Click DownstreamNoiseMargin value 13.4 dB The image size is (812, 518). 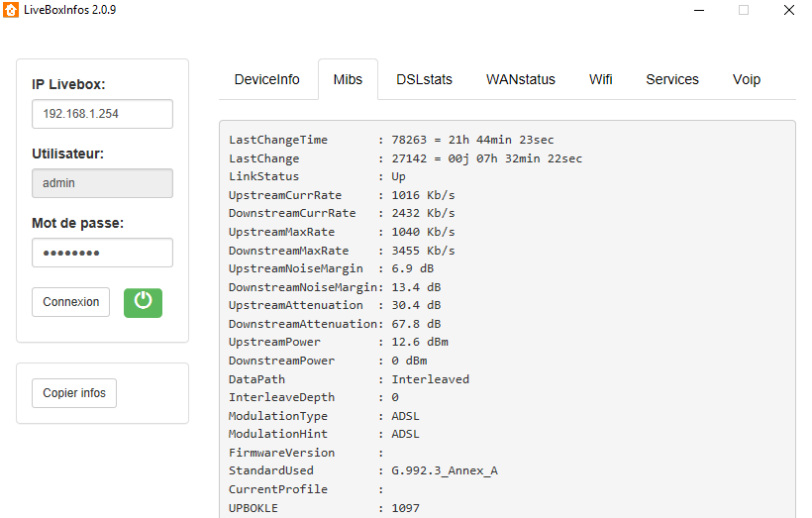[416, 287]
